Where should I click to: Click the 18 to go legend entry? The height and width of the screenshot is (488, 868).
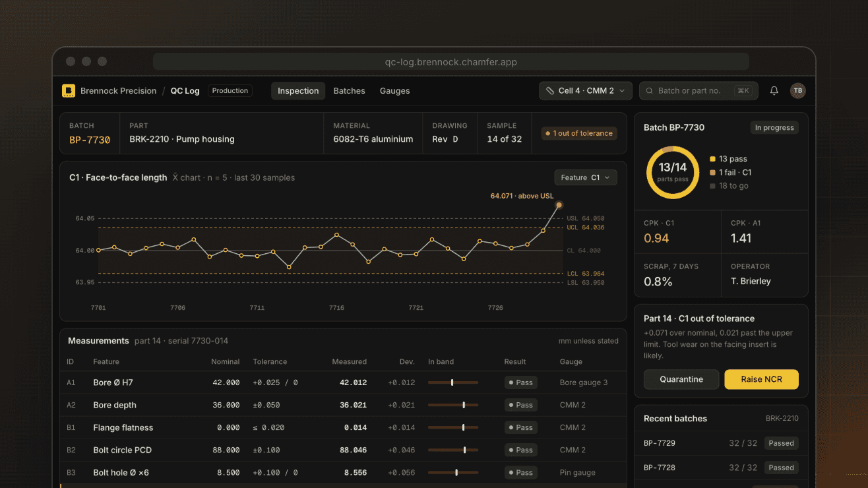click(729, 186)
